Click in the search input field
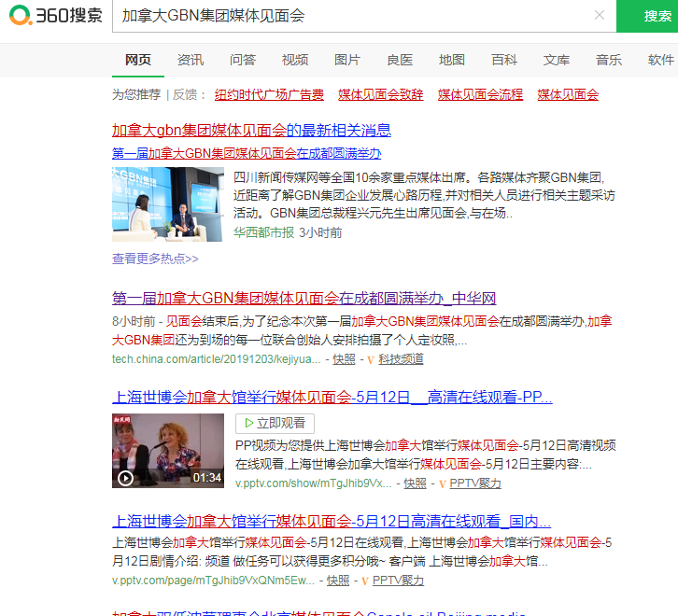 click(x=355, y=16)
